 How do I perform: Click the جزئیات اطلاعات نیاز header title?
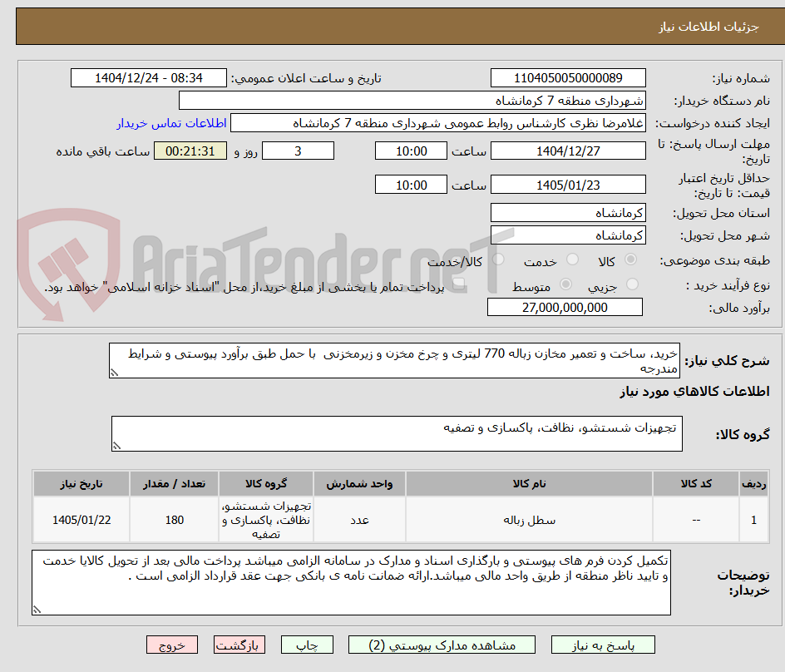click(x=708, y=27)
